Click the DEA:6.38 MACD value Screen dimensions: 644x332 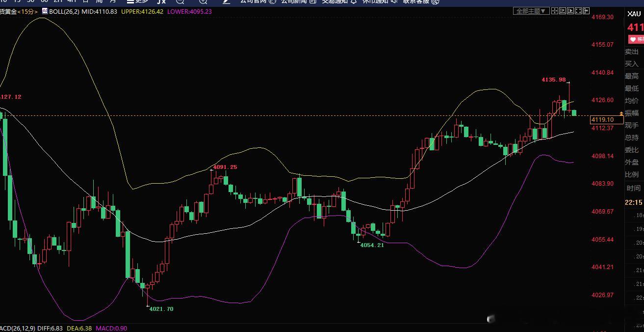[x=79, y=328]
